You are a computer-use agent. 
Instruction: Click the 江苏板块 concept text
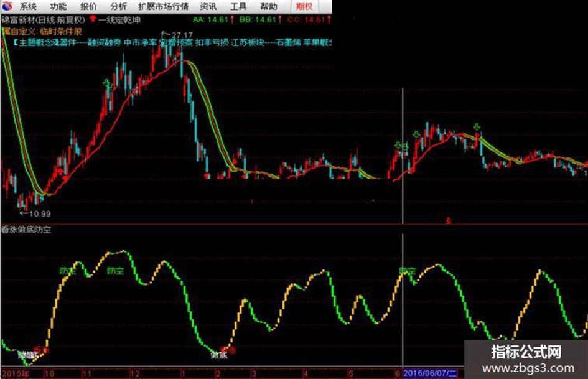tap(248, 42)
